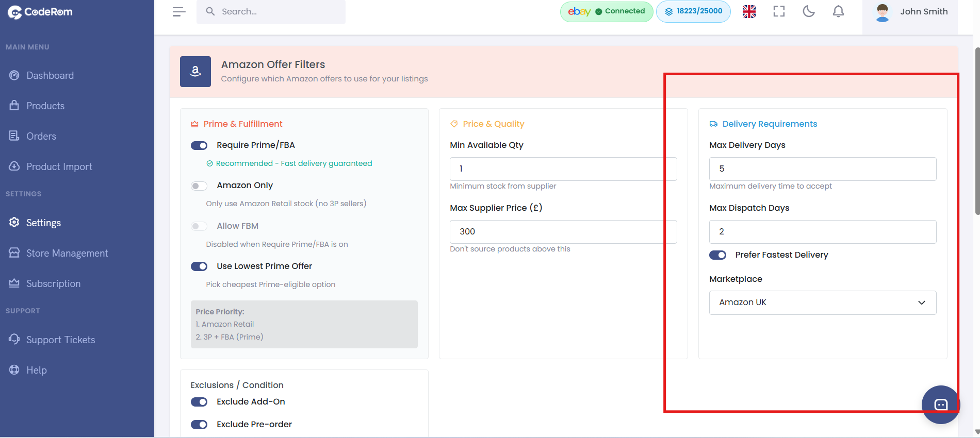Click the layers icon in credits badge

tap(669, 11)
